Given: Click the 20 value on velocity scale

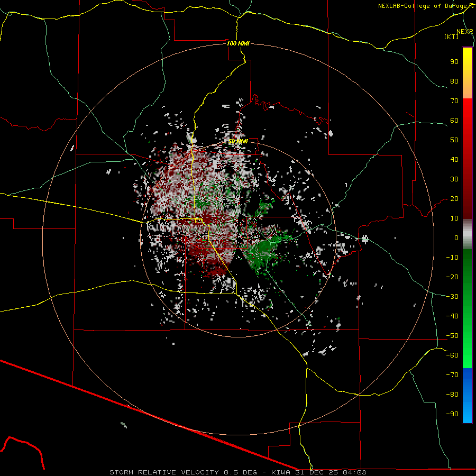Looking at the screenshot, I should 454,198.
